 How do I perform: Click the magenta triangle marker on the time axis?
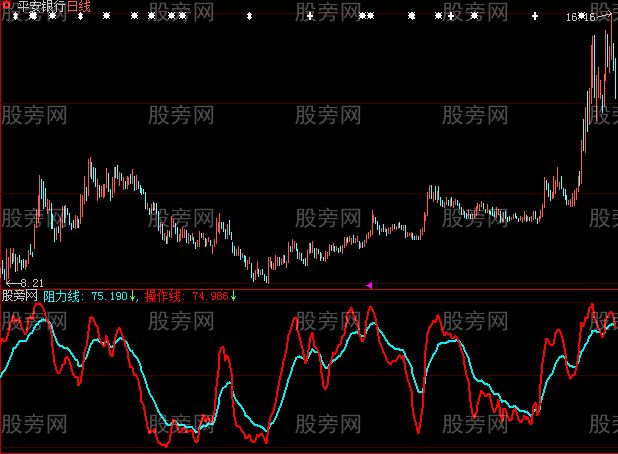369,285
